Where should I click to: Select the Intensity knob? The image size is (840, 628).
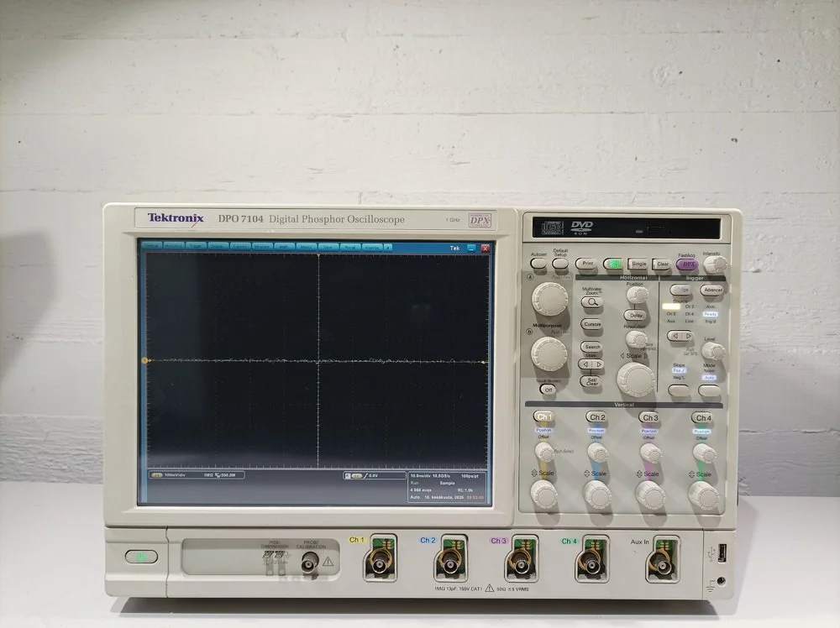coord(715,264)
